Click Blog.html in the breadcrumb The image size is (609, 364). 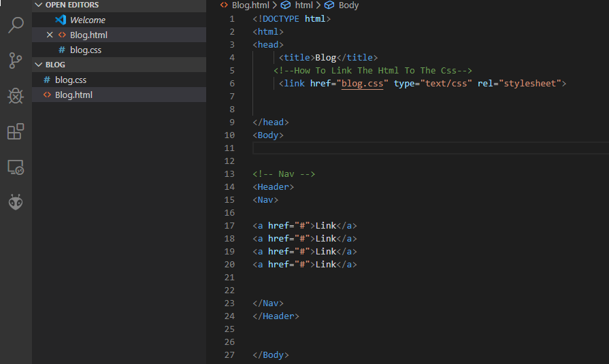point(250,5)
